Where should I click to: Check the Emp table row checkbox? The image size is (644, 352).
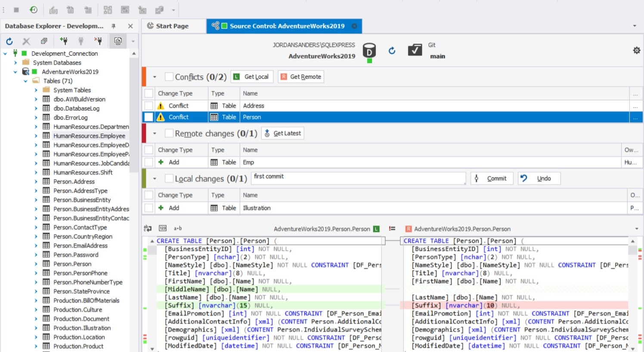click(x=149, y=162)
